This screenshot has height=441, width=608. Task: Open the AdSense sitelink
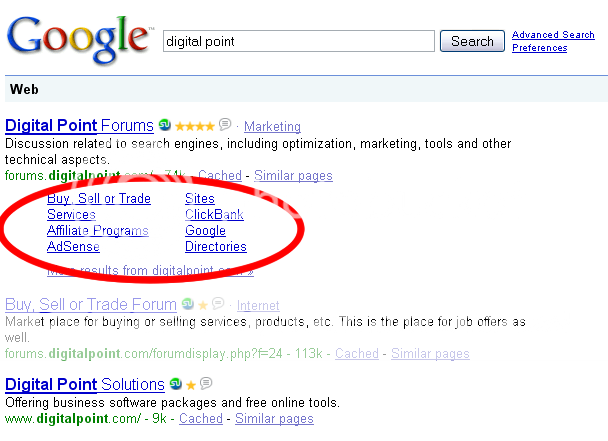tap(73, 247)
